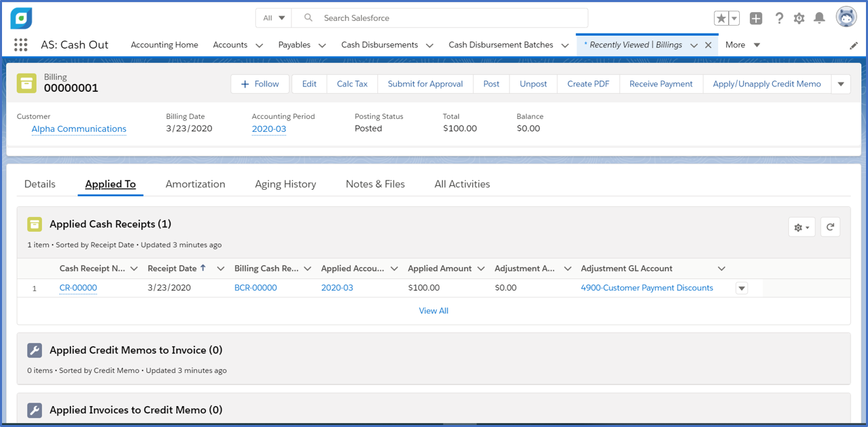
Task: Switch to the Details tab
Action: click(x=40, y=184)
